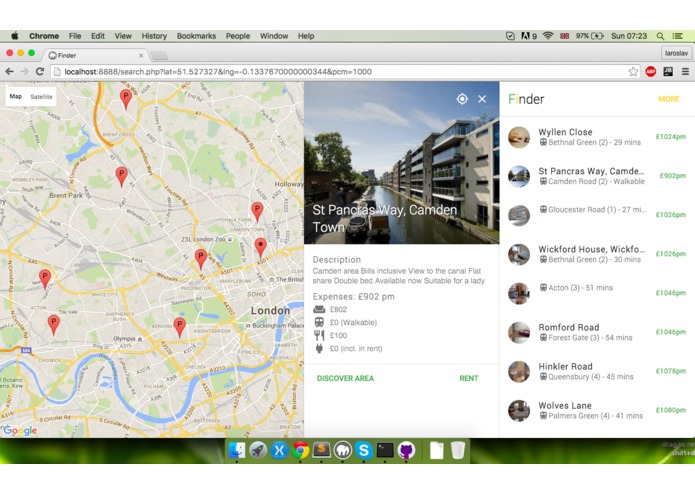Click the rent cost £802 bed icon
Screen dimensions: 695x494
point(319,309)
